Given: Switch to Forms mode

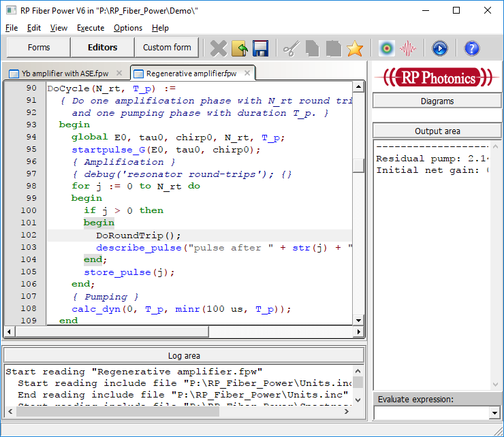Looking at the screenshot, I should click(39, 48).
